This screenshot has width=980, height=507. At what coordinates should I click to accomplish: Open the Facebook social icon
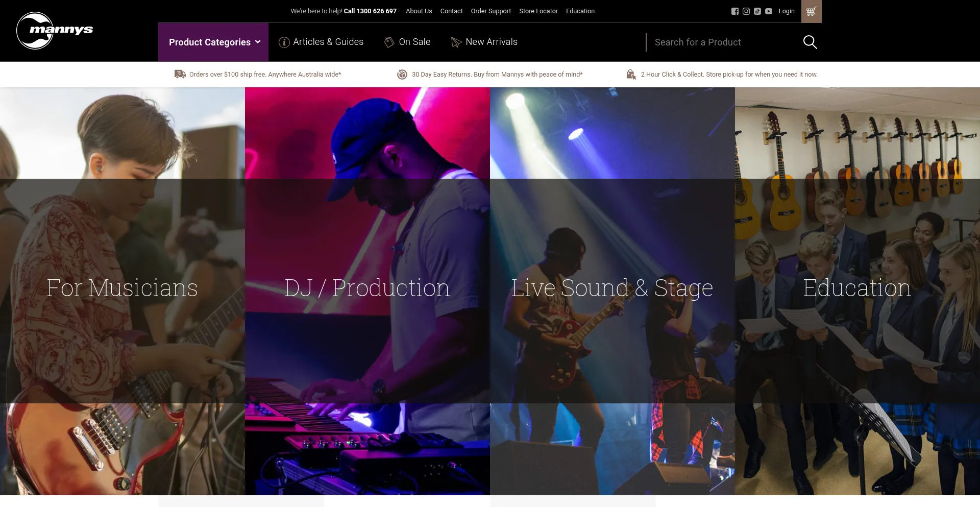[734, 11]
